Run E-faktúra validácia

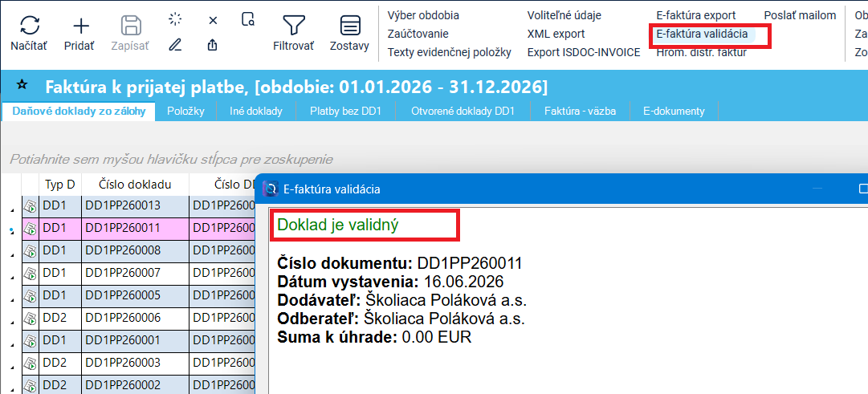click(x=702, y=34)
